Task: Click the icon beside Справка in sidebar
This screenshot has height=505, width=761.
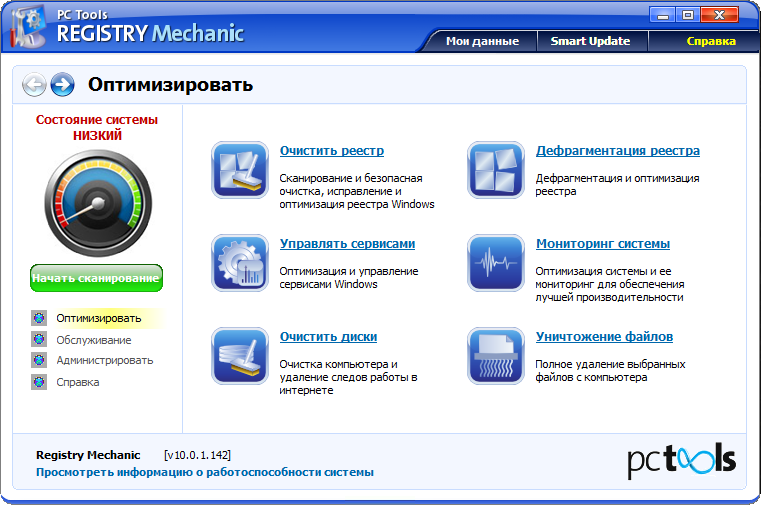Action: coord(39,382)
